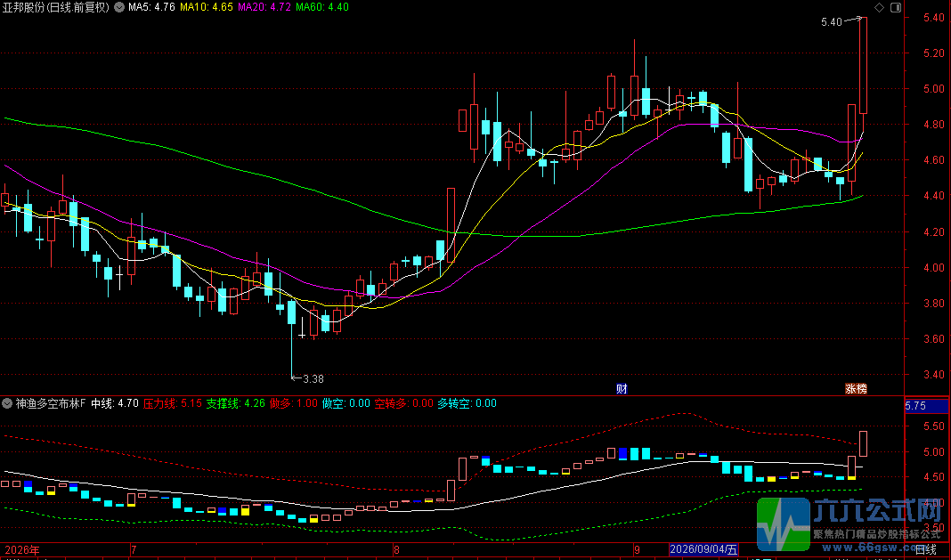951x560 pixels.
Task: Open settings icon beside 亚邦股份 title
Action: pos(119,7)
